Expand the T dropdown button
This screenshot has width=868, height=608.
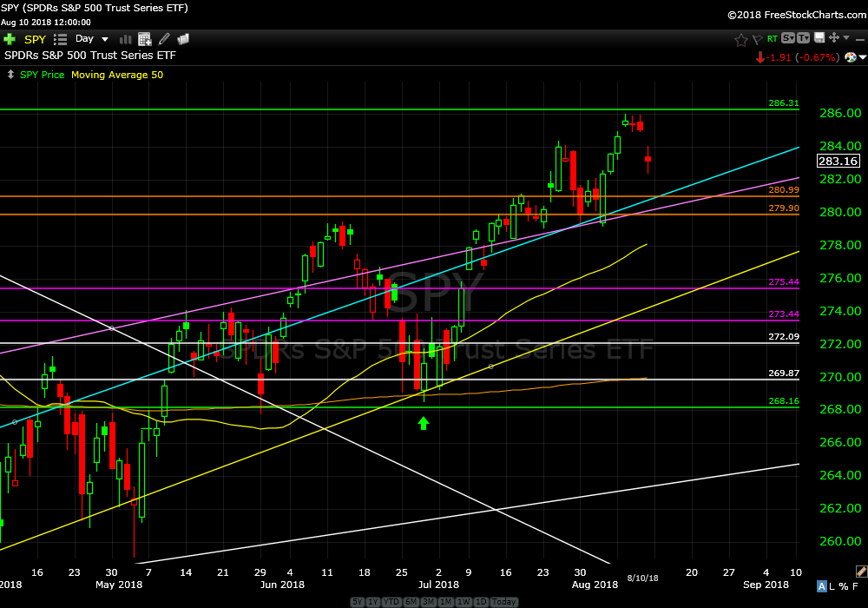pyautogui.click(x=803, y=38)
